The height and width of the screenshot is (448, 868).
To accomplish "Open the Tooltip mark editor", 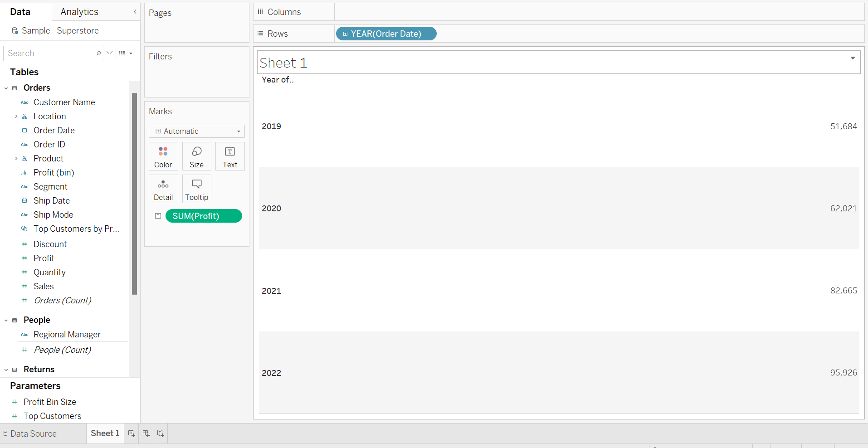I will coord(196,189).
